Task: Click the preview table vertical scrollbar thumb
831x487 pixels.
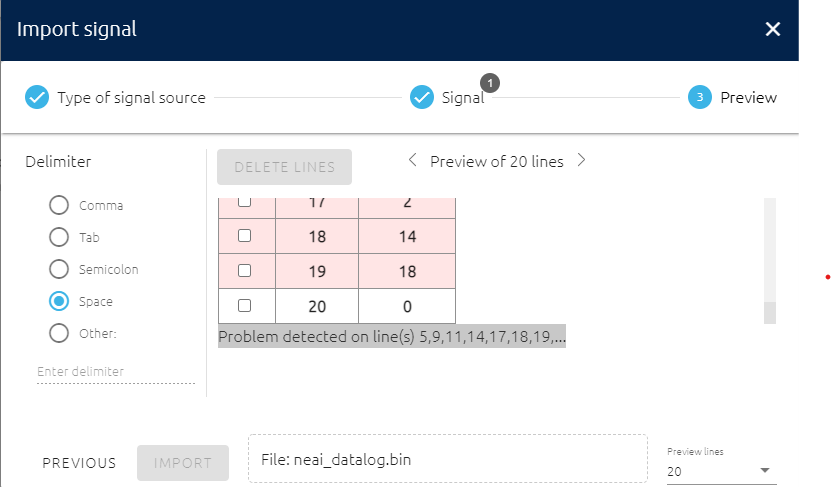Action: click(770, 313)
